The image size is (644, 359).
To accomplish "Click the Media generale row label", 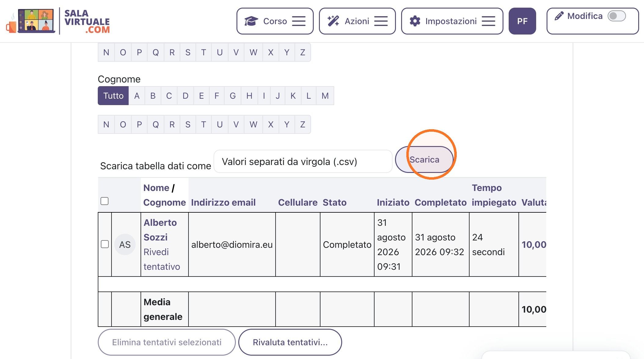I will [163, 309].
